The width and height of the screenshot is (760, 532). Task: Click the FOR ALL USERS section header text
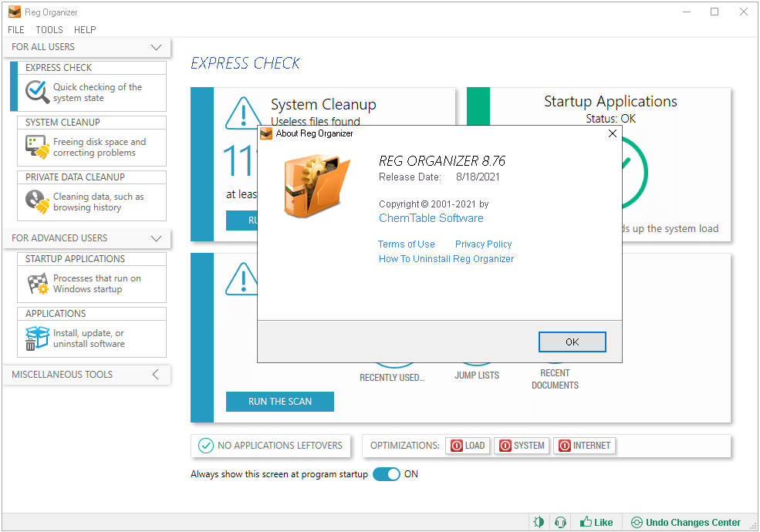[43, 46]
